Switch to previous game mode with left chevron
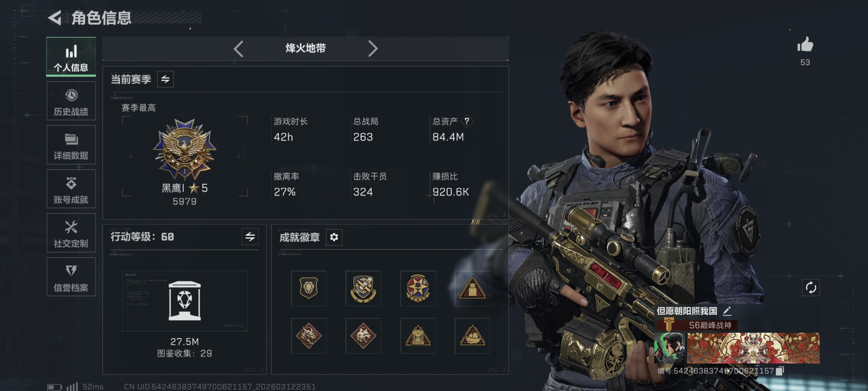The height and width of the screenshot is (391, 868). pos(238,49)
